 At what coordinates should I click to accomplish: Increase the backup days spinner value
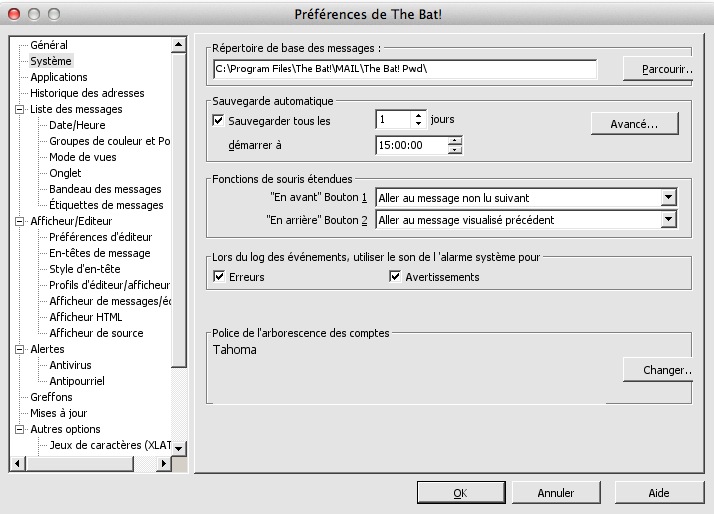click(419, 115)
